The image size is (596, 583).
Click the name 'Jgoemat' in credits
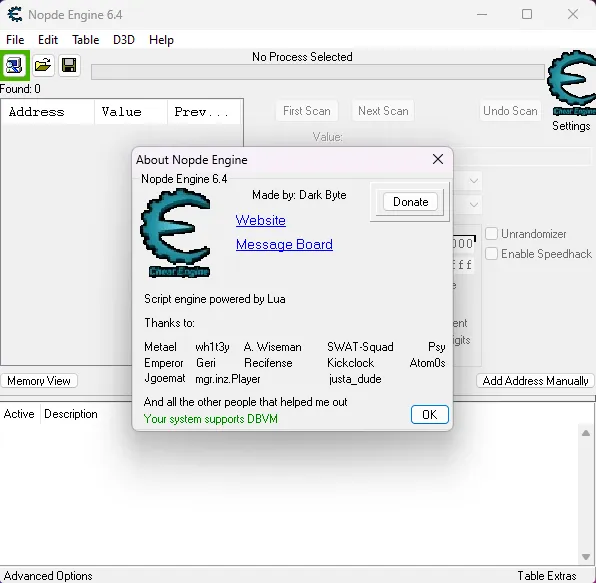[x=165, y=379]
